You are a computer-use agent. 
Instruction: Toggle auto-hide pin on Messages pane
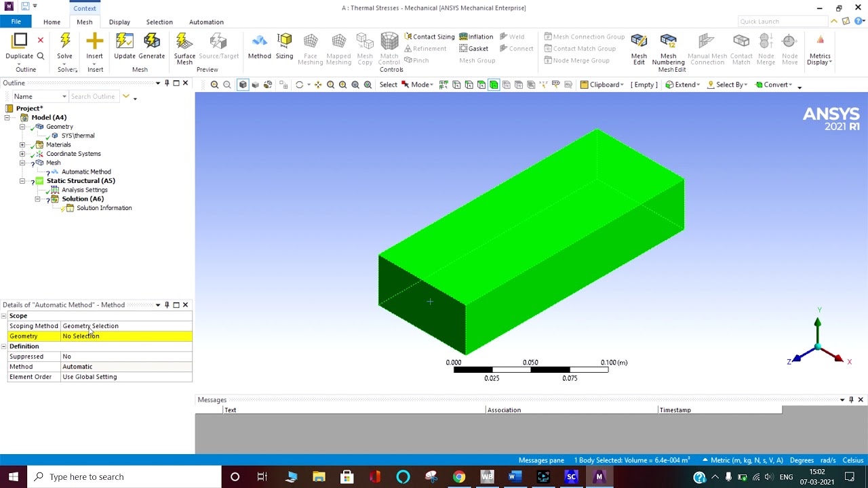[851, 400]
